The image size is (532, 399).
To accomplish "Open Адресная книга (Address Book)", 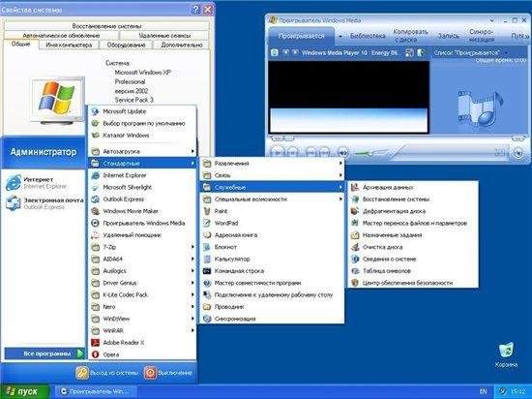I will coord(272,234).
